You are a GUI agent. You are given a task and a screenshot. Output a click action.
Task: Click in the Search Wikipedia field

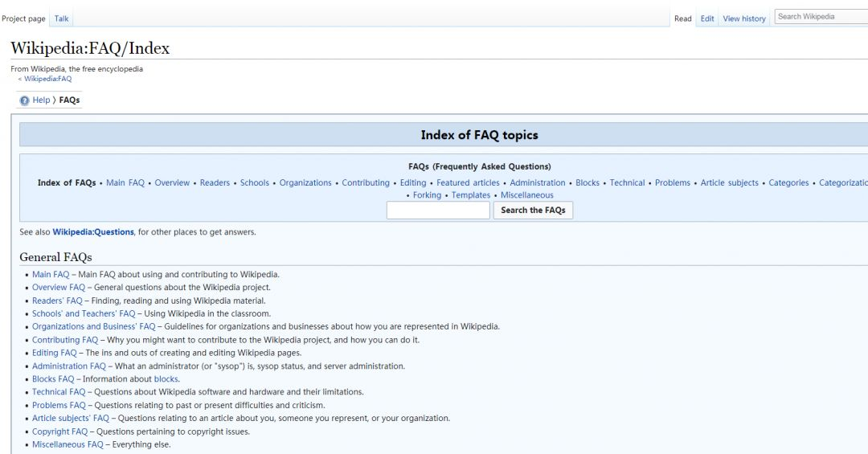[821, 17]
